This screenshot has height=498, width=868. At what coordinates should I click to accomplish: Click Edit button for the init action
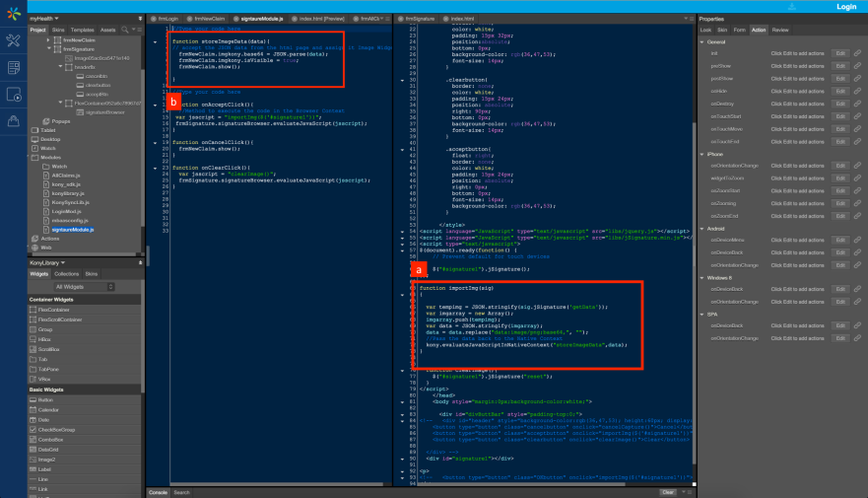[x=840, y=51]
